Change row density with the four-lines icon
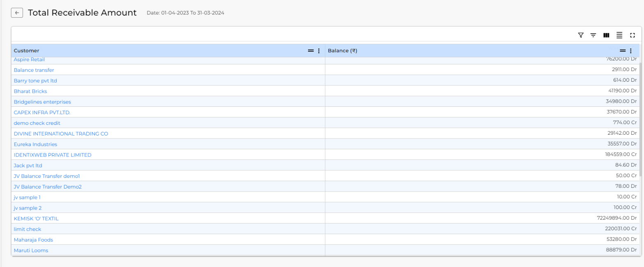Image resolution: width=644 pixels, height=267 pixels. (x=619, y=35)
